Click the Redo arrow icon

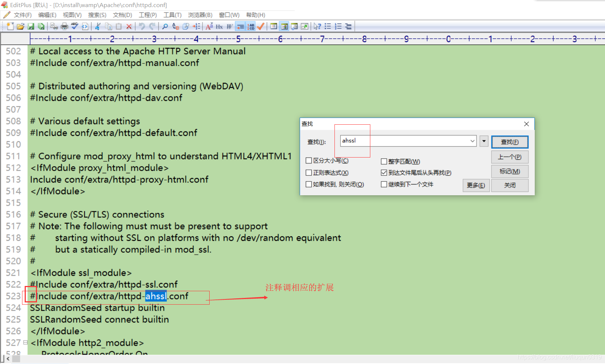click(x=152, y=26)
